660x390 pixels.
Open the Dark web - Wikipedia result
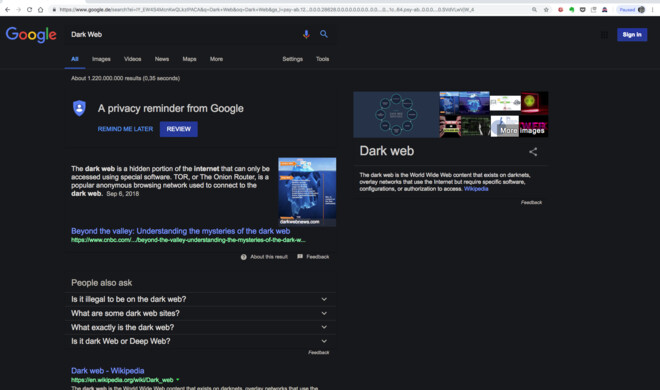click(x=108, y=371)
